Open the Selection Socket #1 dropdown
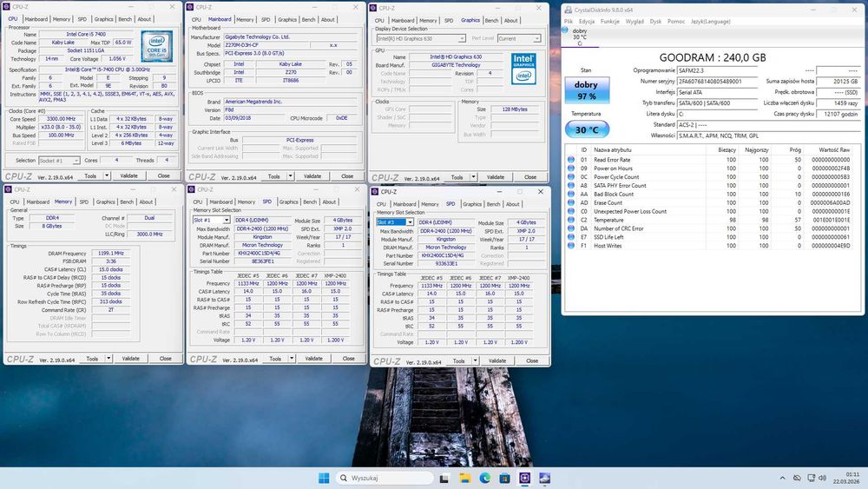This screenshot has height=489, width=868. (x=59, y=161)
